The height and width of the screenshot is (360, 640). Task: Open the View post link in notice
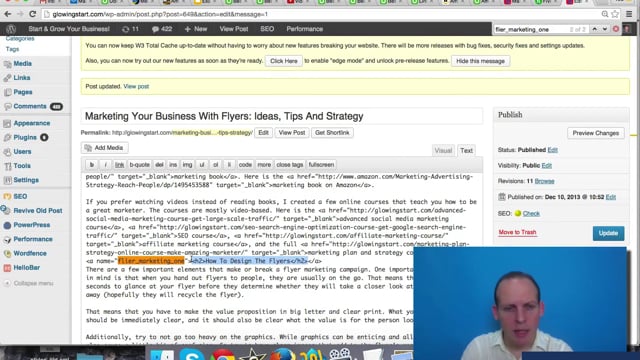pos(136,87)
